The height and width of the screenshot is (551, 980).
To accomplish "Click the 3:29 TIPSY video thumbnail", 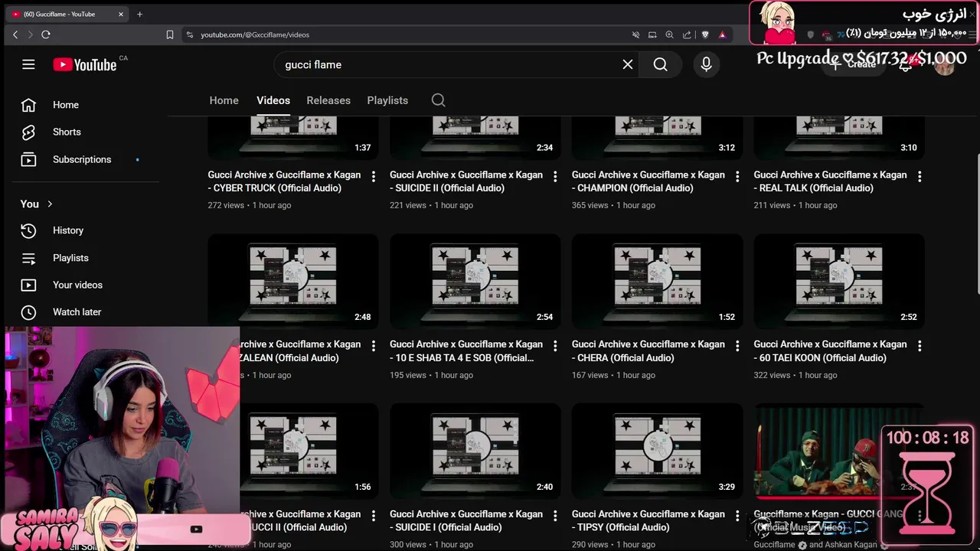I will [658, 452].
